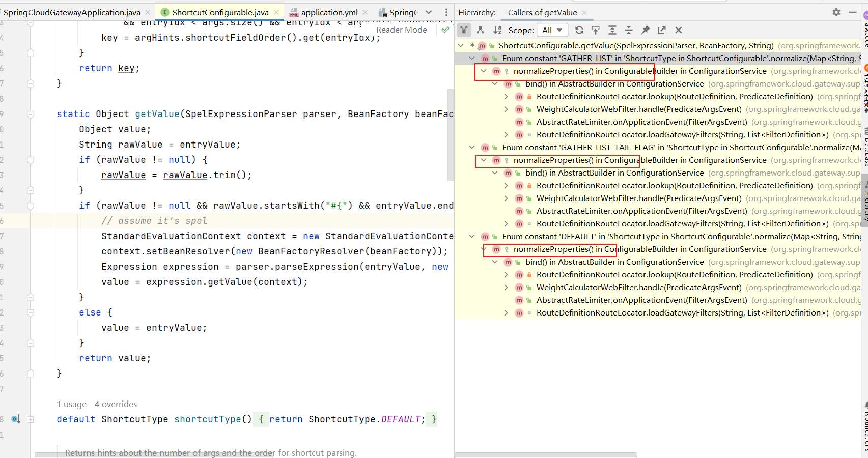Expand all hierarchy nodes

612,30
